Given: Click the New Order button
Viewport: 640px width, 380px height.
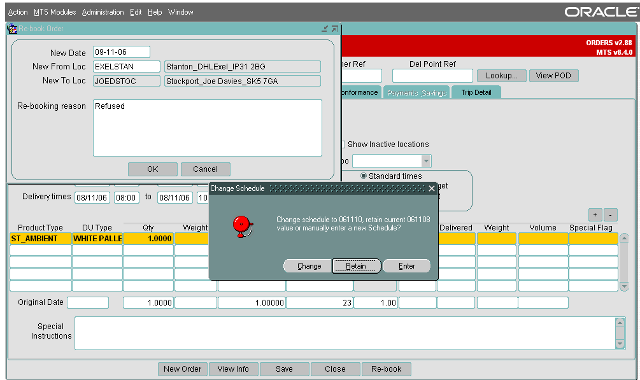Looking at the screenshot, I should click(x=182, y=369).
